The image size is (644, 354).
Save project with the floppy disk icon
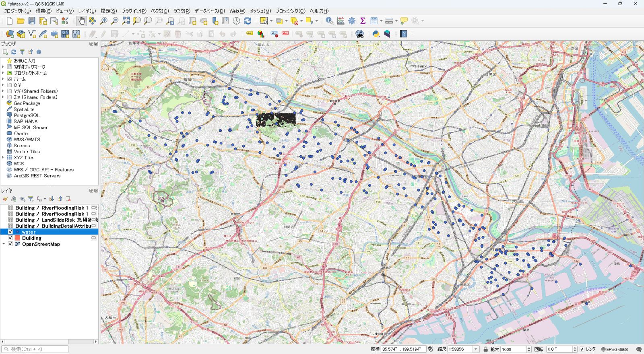click(32, 21)
